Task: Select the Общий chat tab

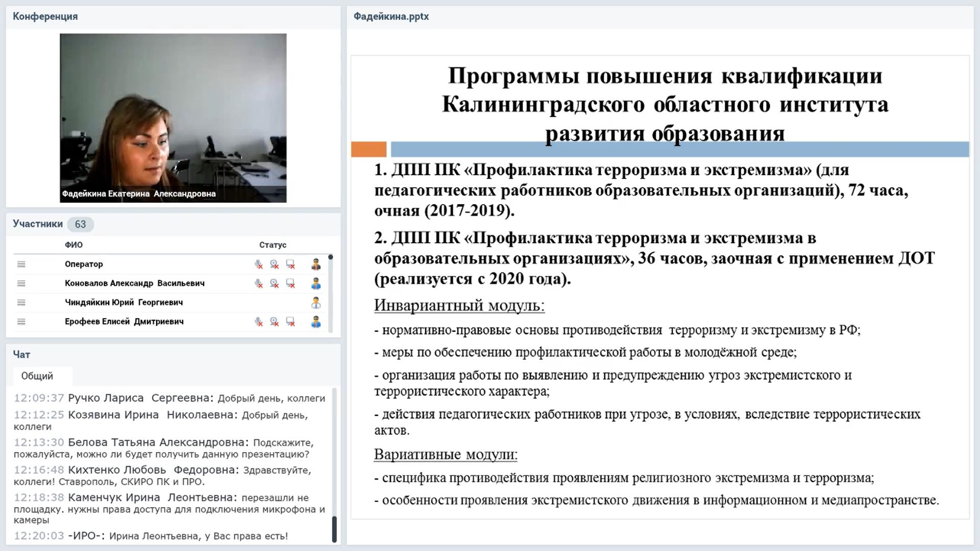Action: (x=42, y=376)
